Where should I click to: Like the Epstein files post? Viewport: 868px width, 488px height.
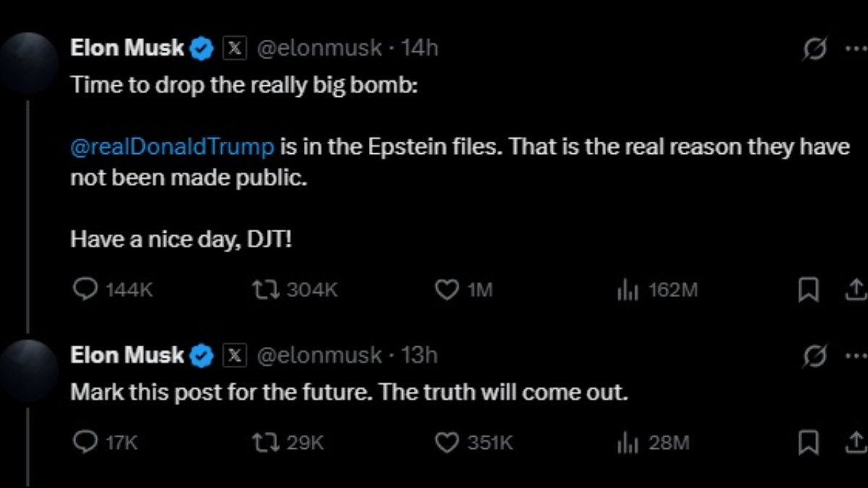[x=448, y=288]
